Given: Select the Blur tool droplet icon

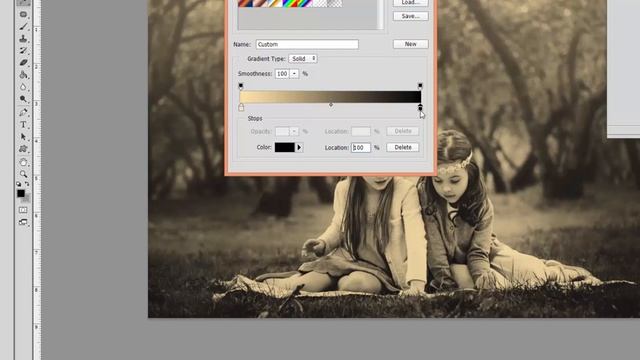Looking at the screenshot, I should tap(23, 87).
